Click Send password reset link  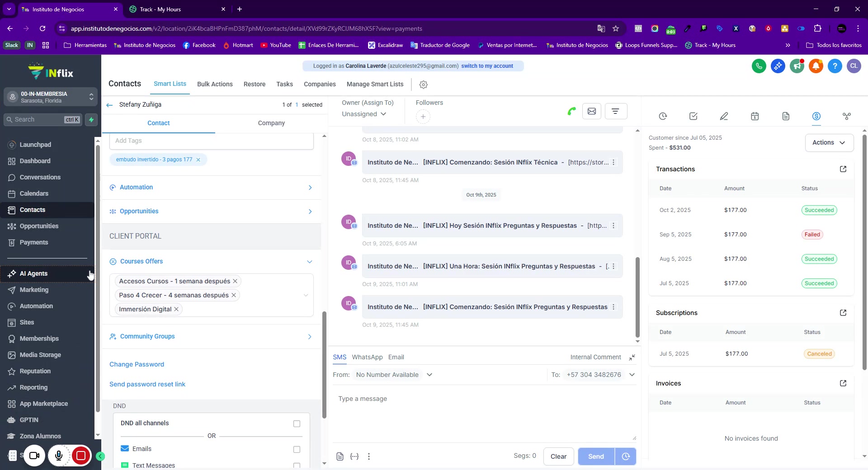[147, 384]
